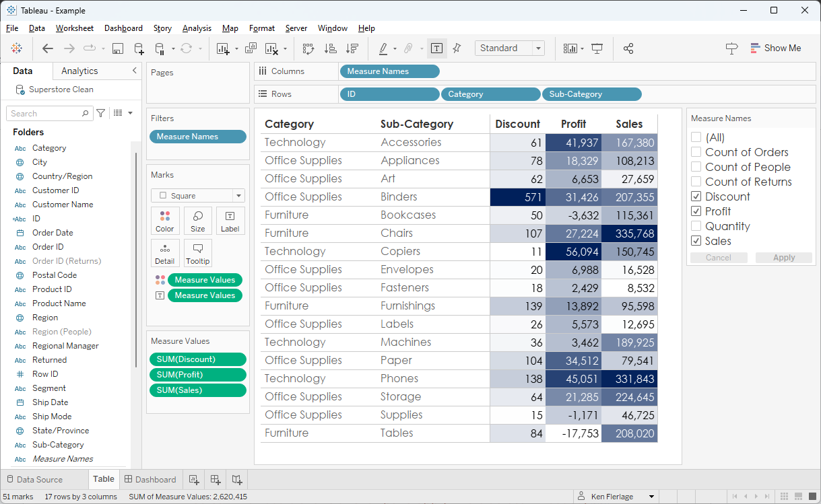This screenshot has height=504, width=821.
Task: Open the Ken Flerlage user dropdown
Action: (x=651, y=497)
